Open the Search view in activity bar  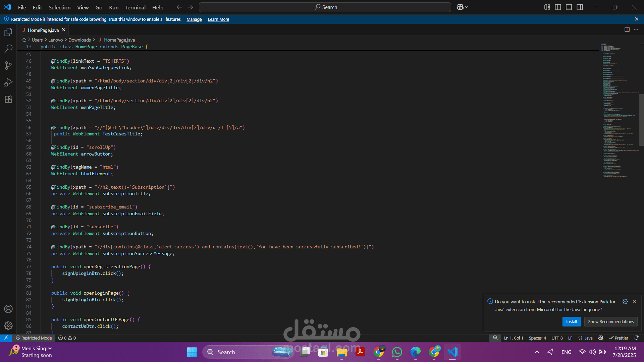pos(8,49)
